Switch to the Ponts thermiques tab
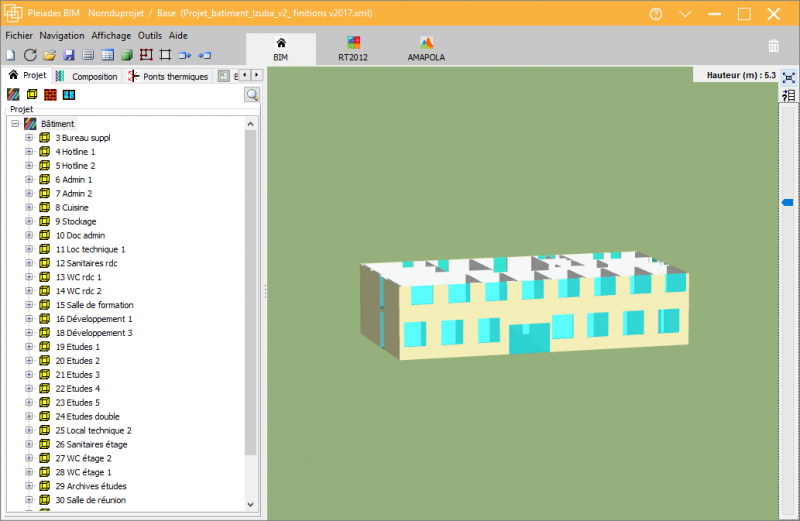 (x=168, y=76)
